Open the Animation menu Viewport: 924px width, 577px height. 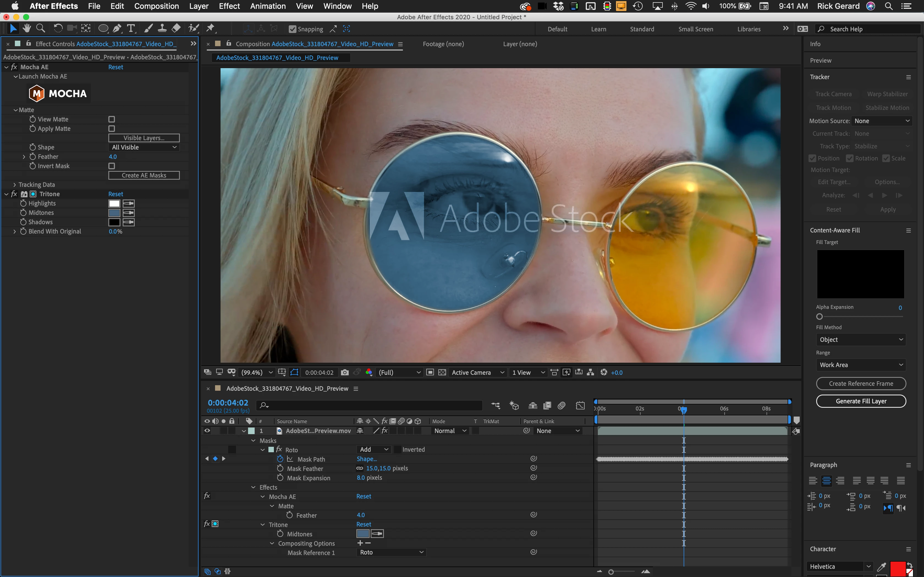point(268,6)
